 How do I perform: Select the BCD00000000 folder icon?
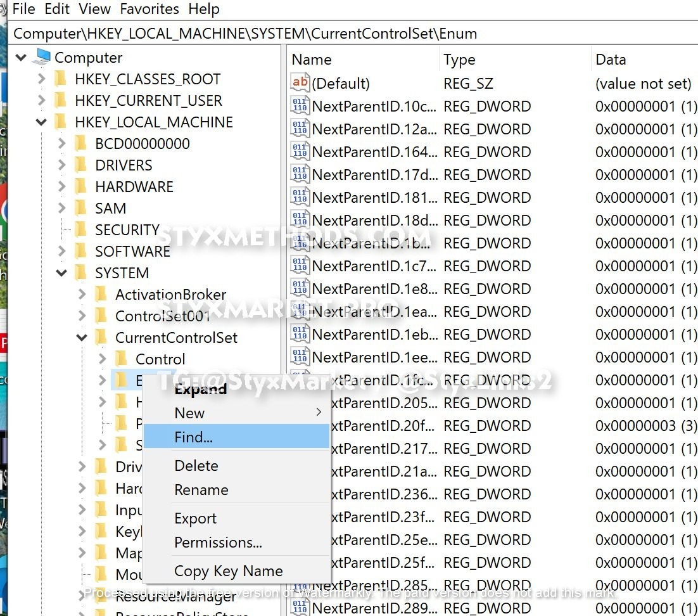point(81,143)
